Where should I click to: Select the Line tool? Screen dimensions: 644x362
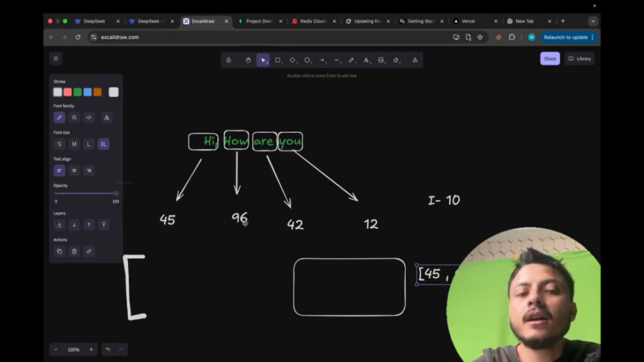coord(337,60)
